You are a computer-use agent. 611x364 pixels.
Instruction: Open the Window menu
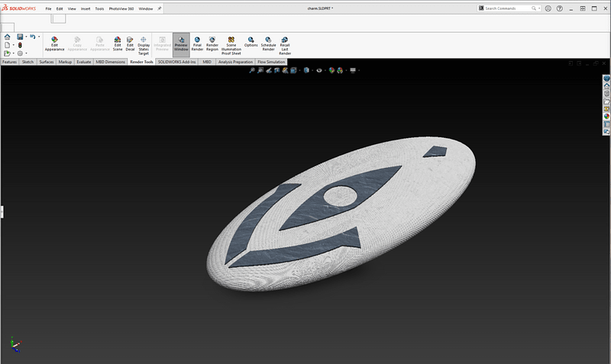146,8
